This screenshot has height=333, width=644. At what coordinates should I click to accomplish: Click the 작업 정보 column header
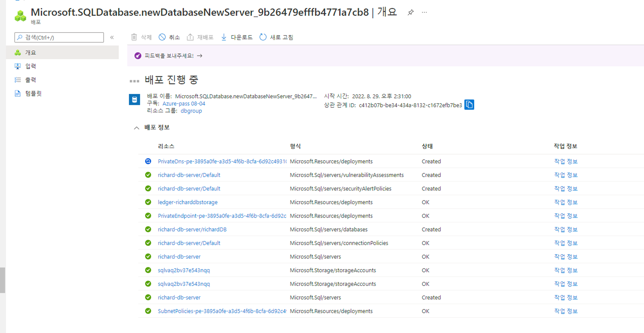(565, 146)
